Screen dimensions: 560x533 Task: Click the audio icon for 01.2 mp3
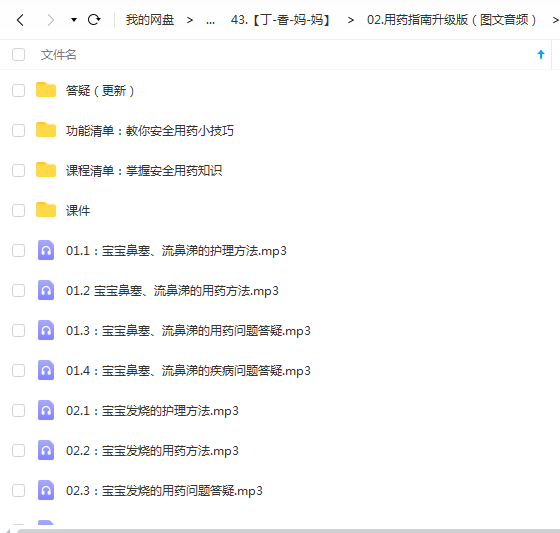click(46, 290)
